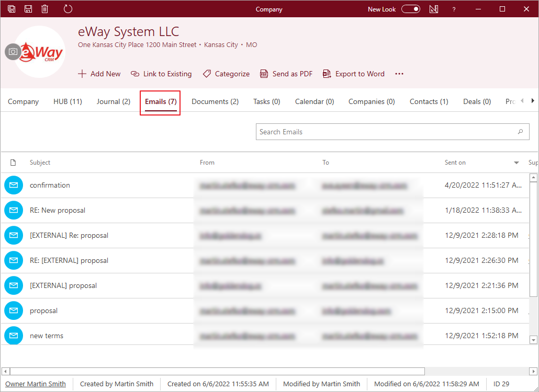539x392 pixels.
Task: Switch to the Company tab
Action: coord(24,101)
